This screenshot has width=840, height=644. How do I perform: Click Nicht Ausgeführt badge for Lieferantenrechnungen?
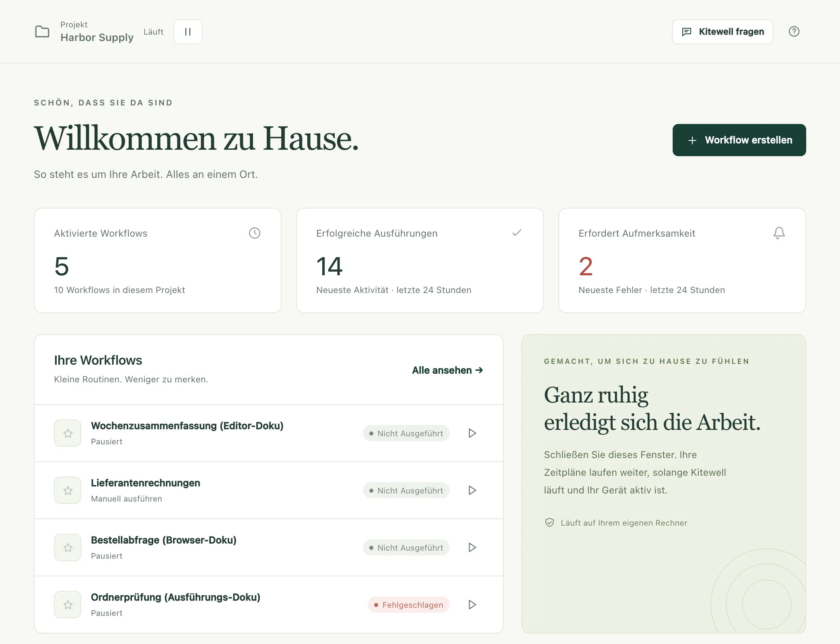pos(406,490)
